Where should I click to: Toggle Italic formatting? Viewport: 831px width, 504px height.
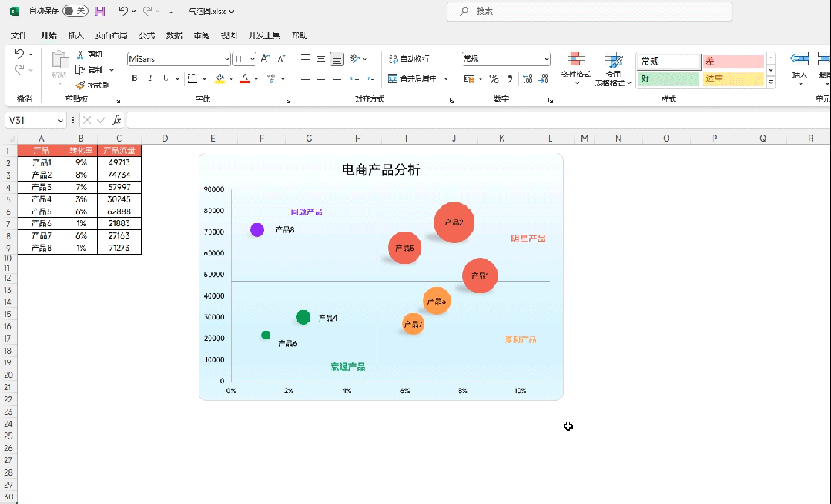[150, 78]
